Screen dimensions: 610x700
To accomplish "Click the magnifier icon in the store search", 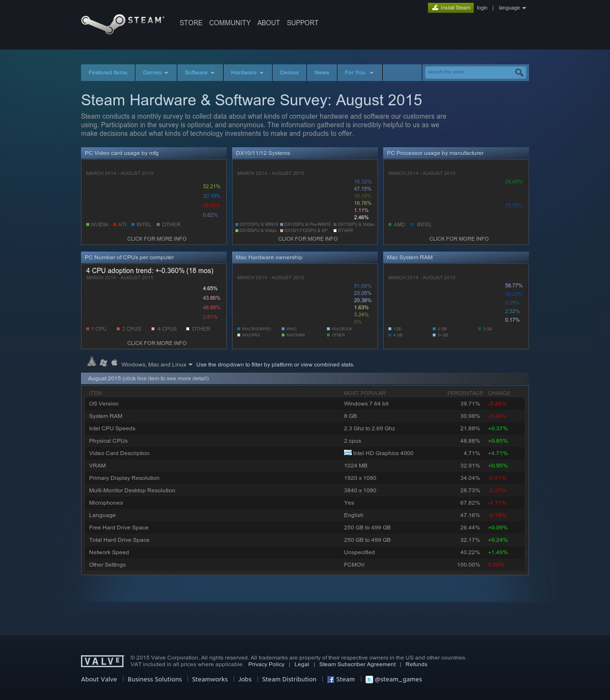I will 519,72.
